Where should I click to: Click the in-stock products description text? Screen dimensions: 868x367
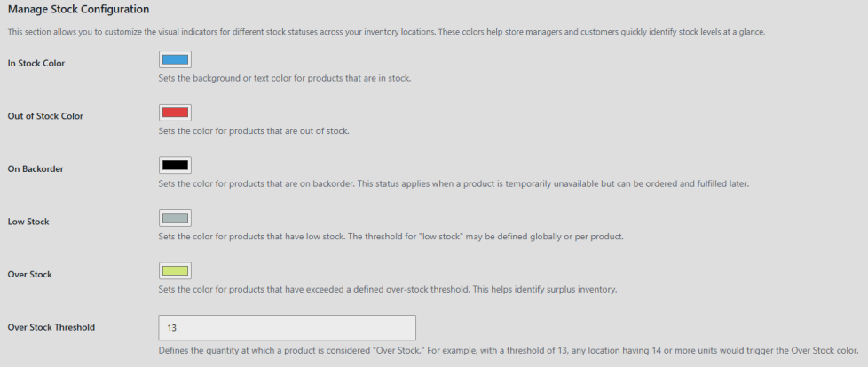(x=285, y=79)
